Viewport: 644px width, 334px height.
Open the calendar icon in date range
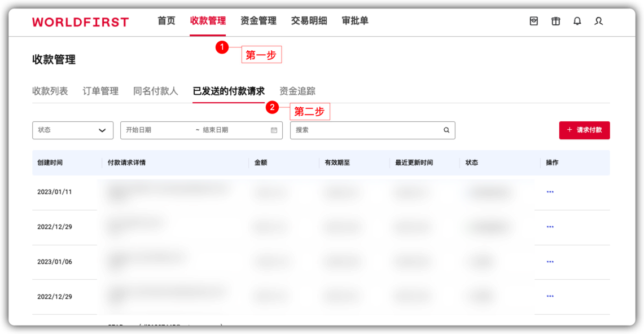click(x=274, y=130)
